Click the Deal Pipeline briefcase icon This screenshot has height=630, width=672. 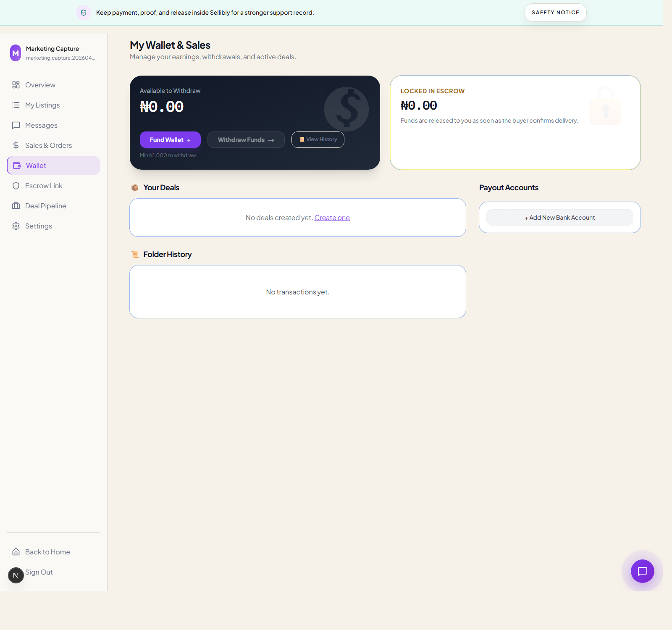click(x=16, y=206)
